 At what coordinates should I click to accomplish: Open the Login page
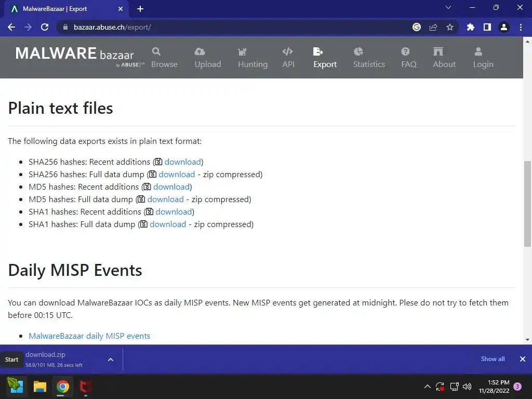pos(483,58)
